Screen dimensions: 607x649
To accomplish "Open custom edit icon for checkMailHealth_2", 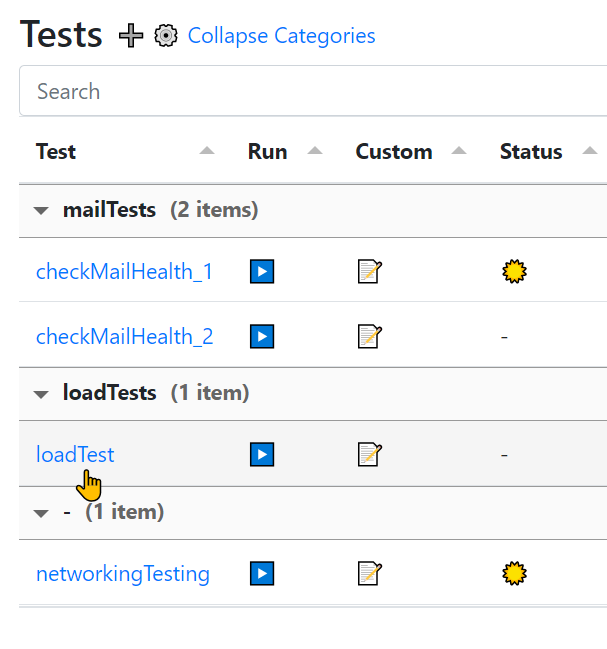I will 370,336.
